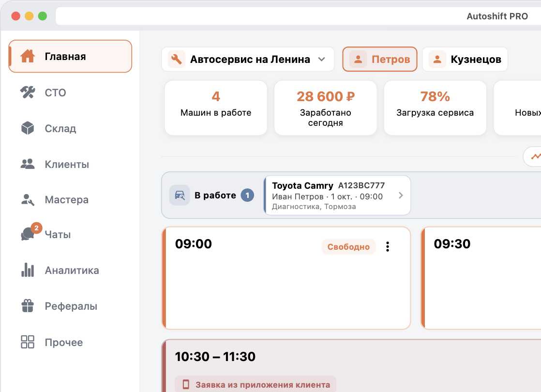The image size is (541, 392).
Task: Open the Рефералы section label
Action: [71, 306]
